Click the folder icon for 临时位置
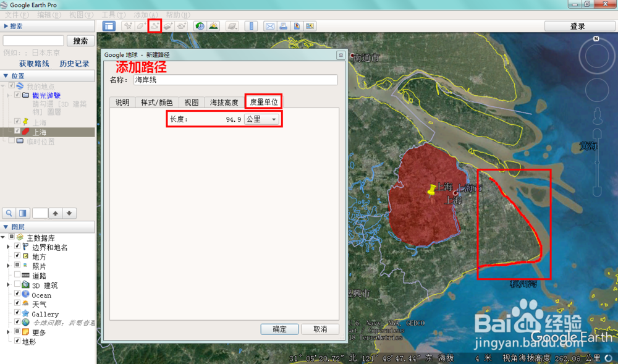The height and width of the screenshot is (364, 618). point(20,141)
